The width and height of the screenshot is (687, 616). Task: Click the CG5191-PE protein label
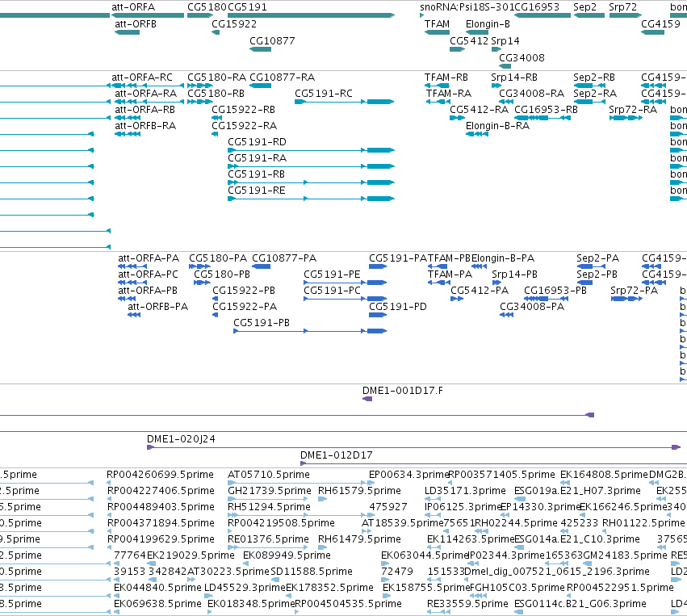pos(332,274)
